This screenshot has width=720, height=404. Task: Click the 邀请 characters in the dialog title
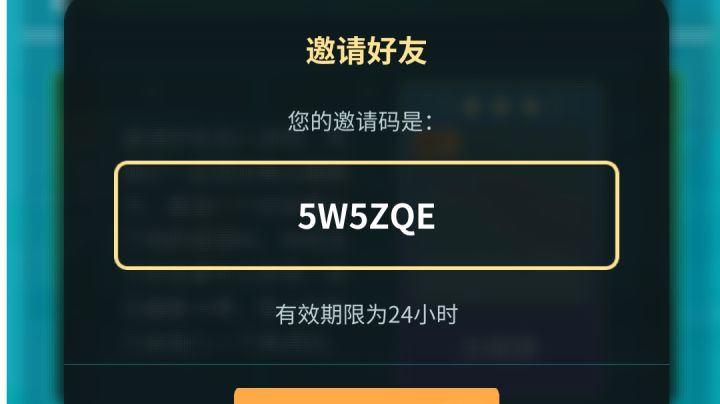336,50
